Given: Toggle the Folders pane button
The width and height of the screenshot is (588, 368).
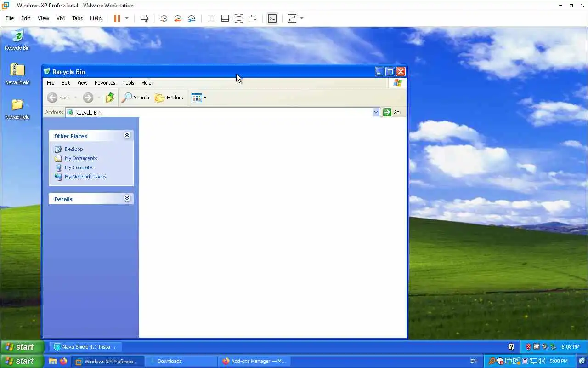Looking at the screenshot, I should [x=169, y=98].
